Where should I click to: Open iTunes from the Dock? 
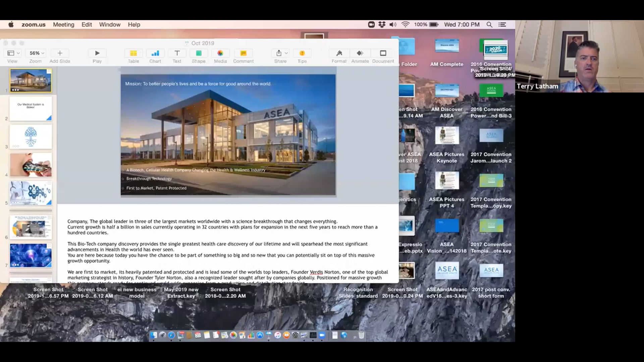pyautogui.click(x=277, y=335)
